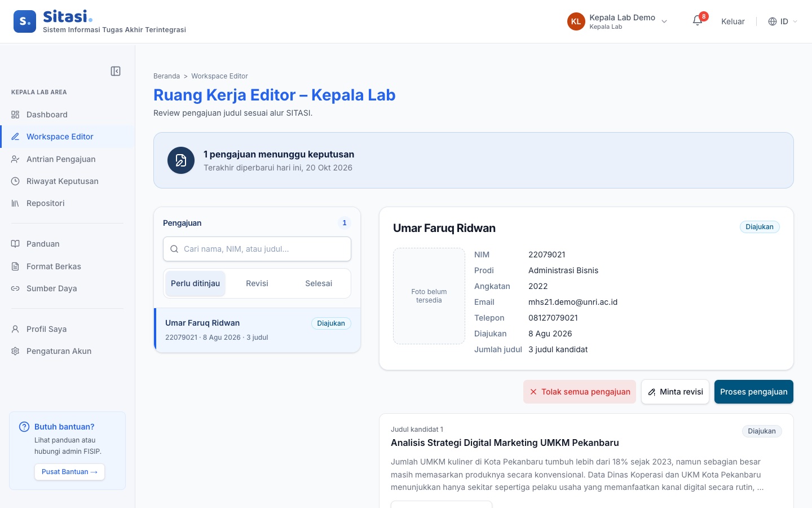Click the document icon in banner

181,160
